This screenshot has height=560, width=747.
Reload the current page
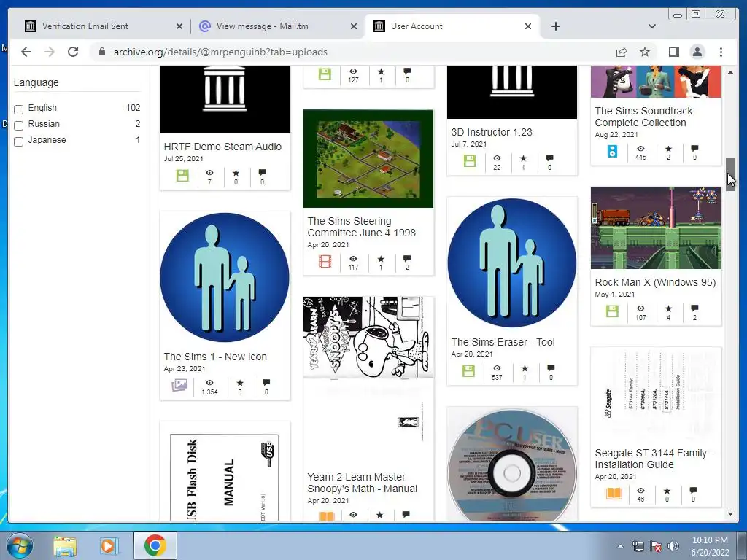pyautogui.click(x=73, y=52)
